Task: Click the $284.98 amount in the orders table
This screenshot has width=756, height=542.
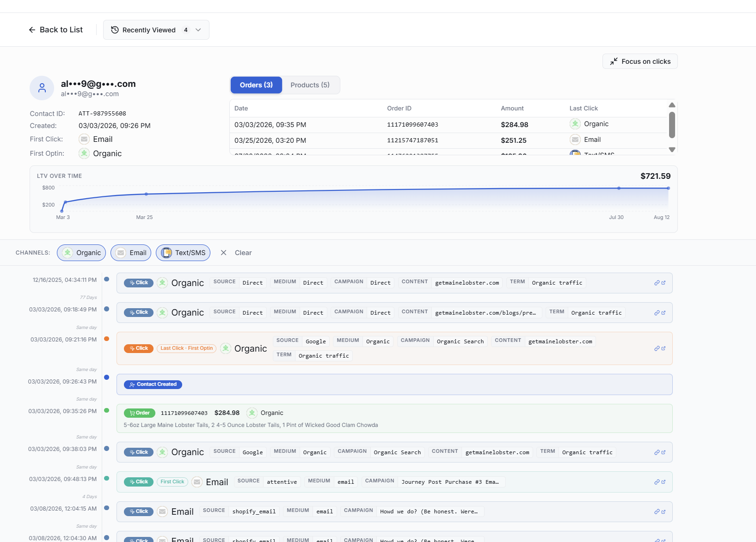Action: click(515, 125)
